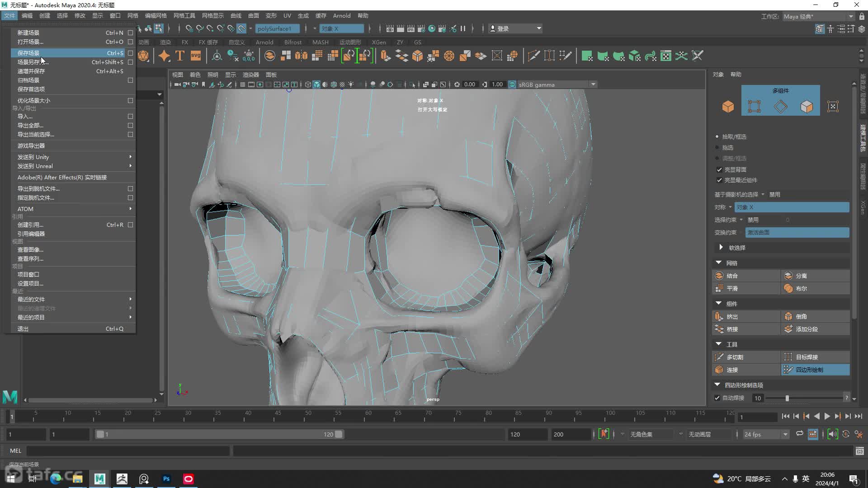868x488 pixels.
Task: Click the playback range slider bar
Action: coord(220,434)
